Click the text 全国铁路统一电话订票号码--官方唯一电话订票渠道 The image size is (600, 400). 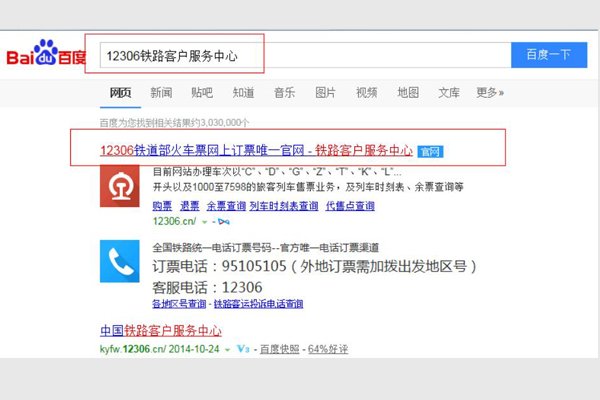click(266, 248)
